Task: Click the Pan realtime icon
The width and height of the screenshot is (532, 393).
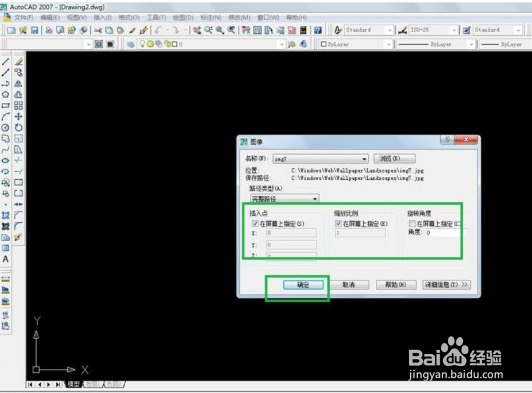Action: tap(197, 30)
